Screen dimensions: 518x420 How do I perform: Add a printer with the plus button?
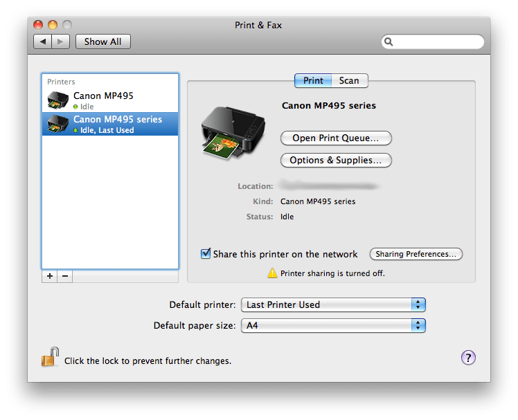50,276
